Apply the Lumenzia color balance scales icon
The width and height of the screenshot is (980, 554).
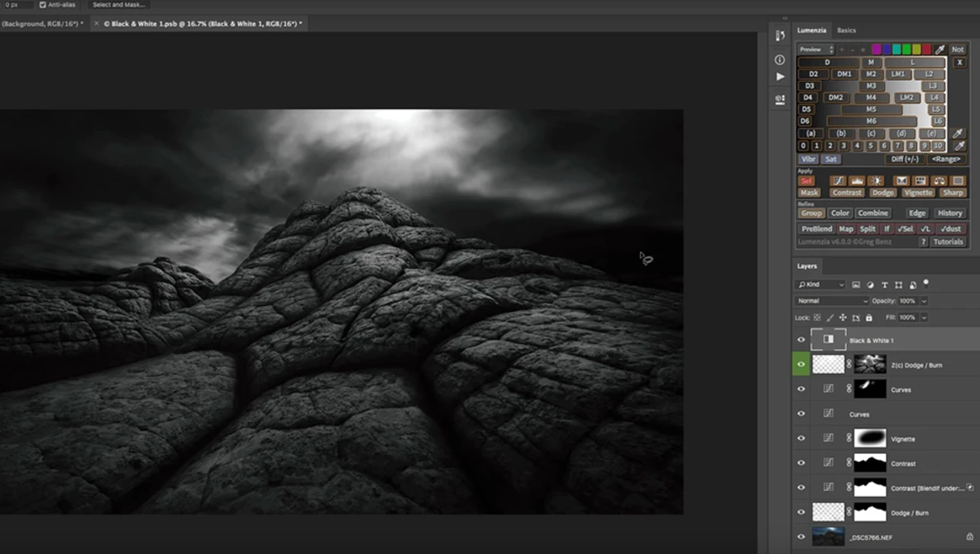click(x=939, y=180)
